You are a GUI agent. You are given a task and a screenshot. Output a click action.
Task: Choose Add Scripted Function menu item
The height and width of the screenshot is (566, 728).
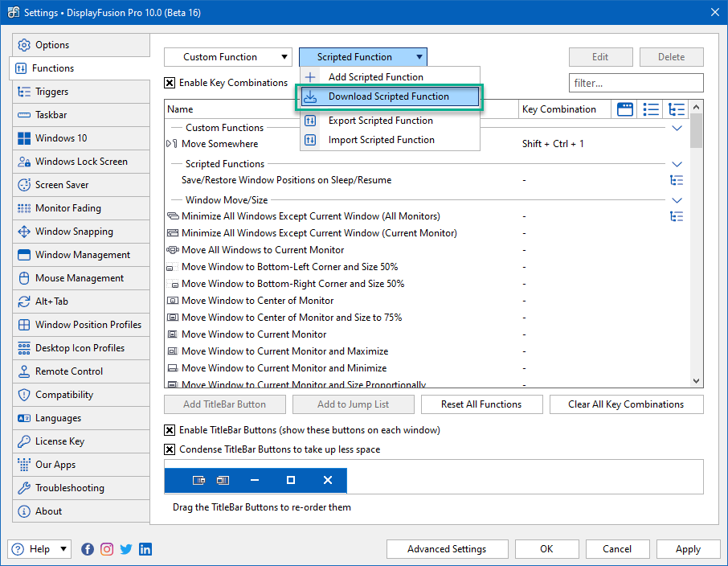390,77
